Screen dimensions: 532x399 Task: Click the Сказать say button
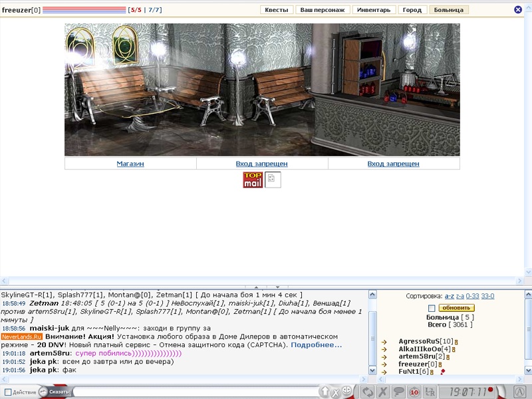point(59,392)
